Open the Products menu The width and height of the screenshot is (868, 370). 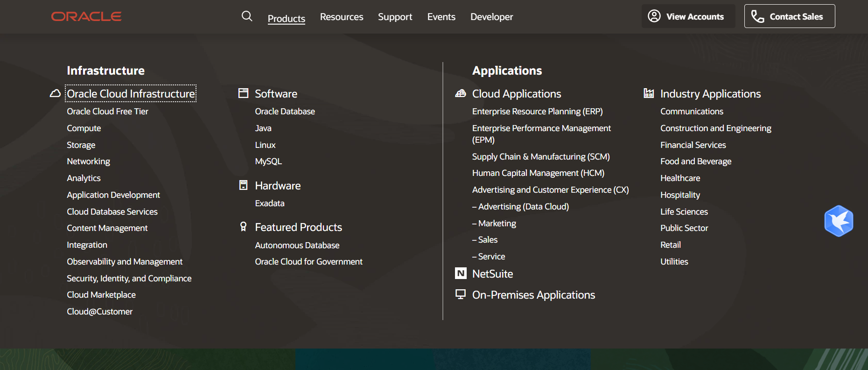(x=287, y=19)
